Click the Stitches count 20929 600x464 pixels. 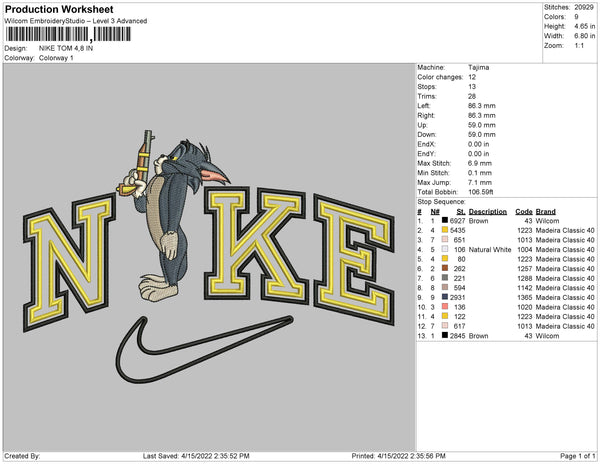[584, 7]
